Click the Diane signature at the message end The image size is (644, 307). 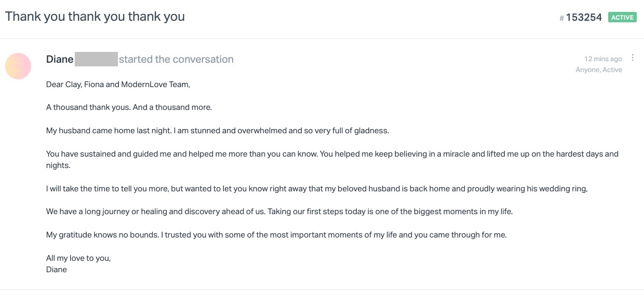pyautogui.click(x=57, y=270)
